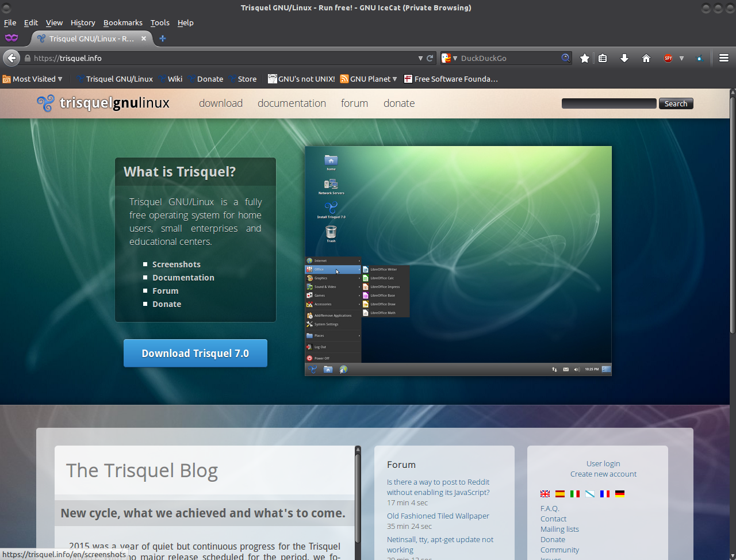
Task: Open the hamburger main menu
Action: tap(724, 58)
